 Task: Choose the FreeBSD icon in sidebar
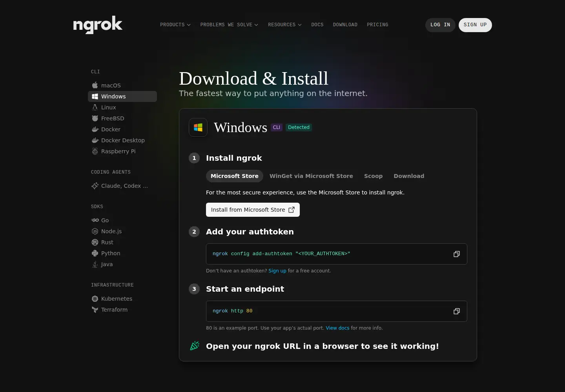[95, 118]
